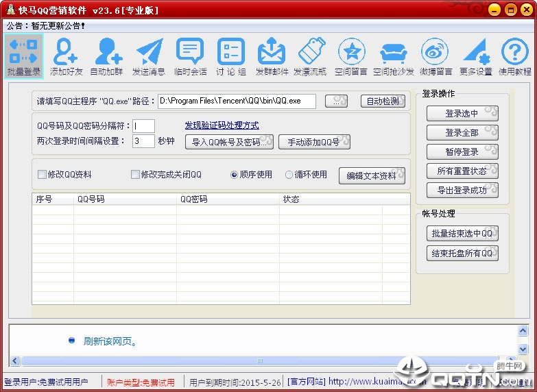
Task: Open the 空间抢沙发 sofa grab tool
Action: click(x=393, y=56)
